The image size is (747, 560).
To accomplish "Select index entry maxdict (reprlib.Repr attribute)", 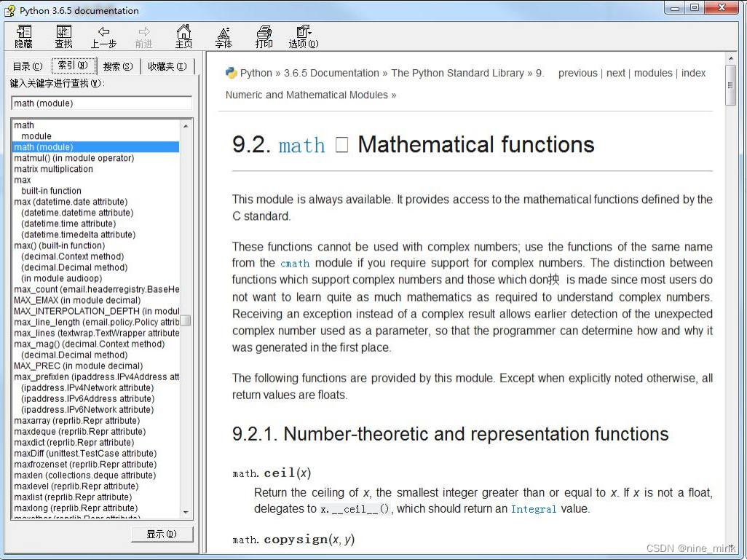I will pos(74,443).
